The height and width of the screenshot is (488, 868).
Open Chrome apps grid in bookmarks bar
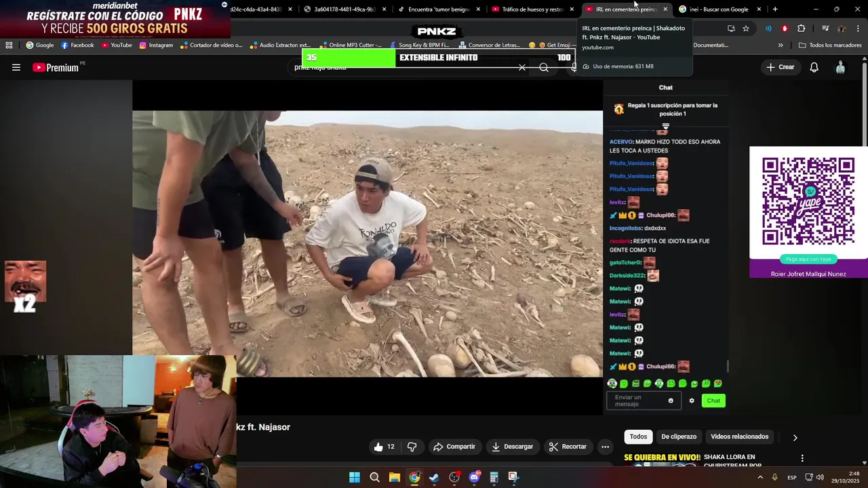click(9, 45)
